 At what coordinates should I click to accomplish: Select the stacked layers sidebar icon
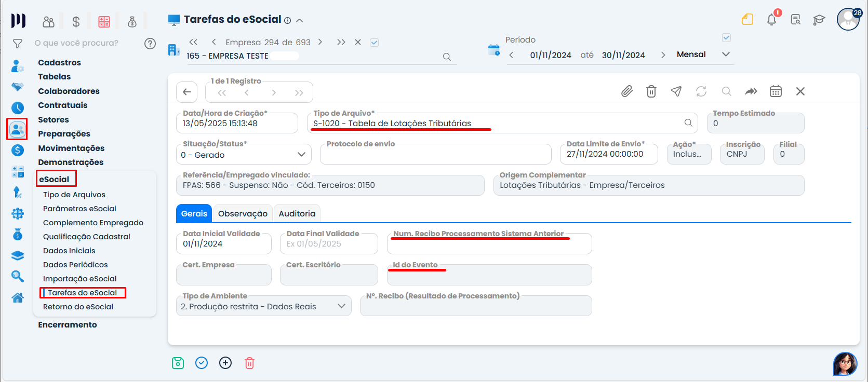click(x=18, y=255)
